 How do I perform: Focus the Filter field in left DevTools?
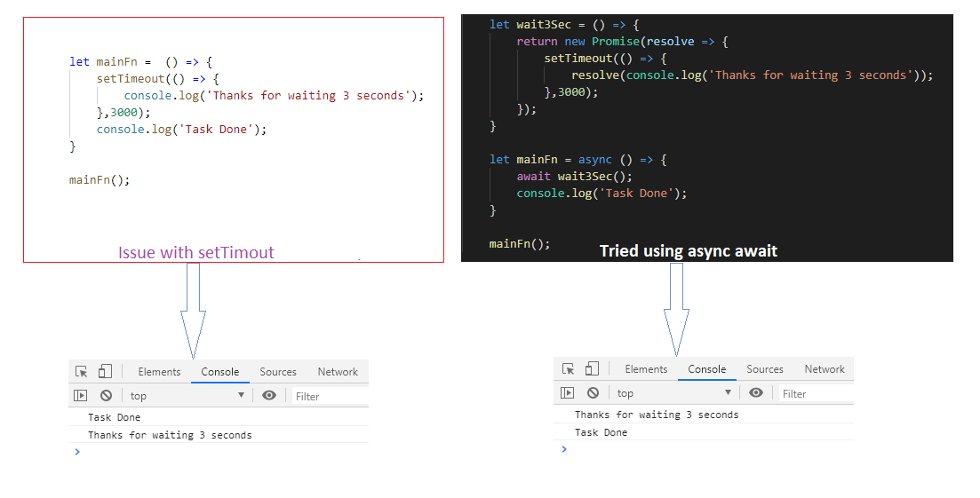pyautogui.click(x=331, y=396)
